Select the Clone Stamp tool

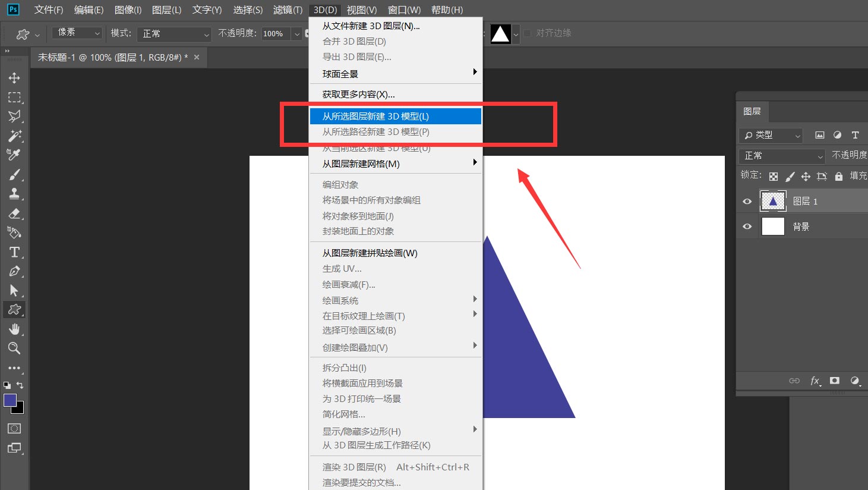(14, 193)
